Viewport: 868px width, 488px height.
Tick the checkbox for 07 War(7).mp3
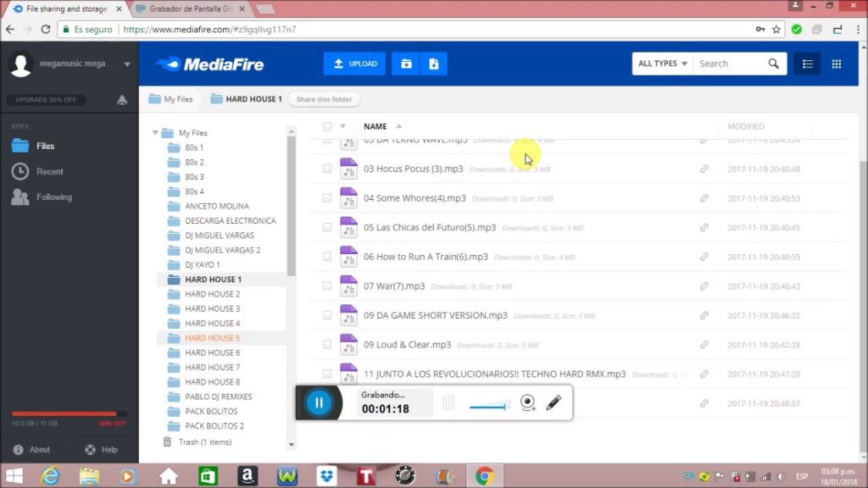[327, 286]
